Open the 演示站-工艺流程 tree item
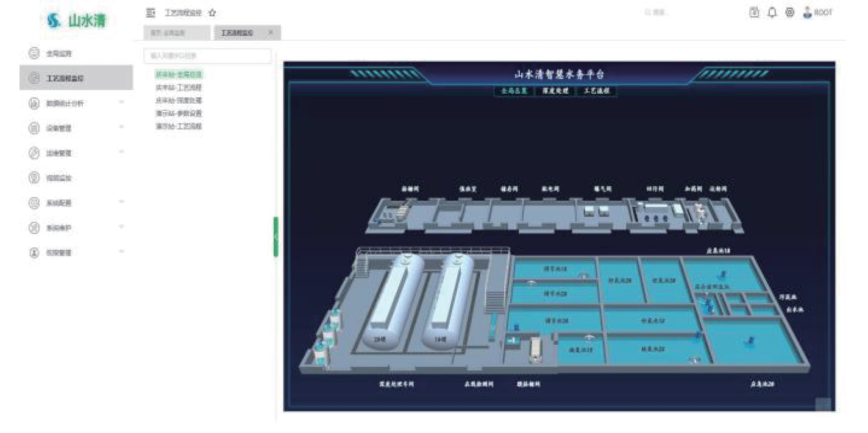Viewport: 868px width, 433px height. [x=179, y=126]
